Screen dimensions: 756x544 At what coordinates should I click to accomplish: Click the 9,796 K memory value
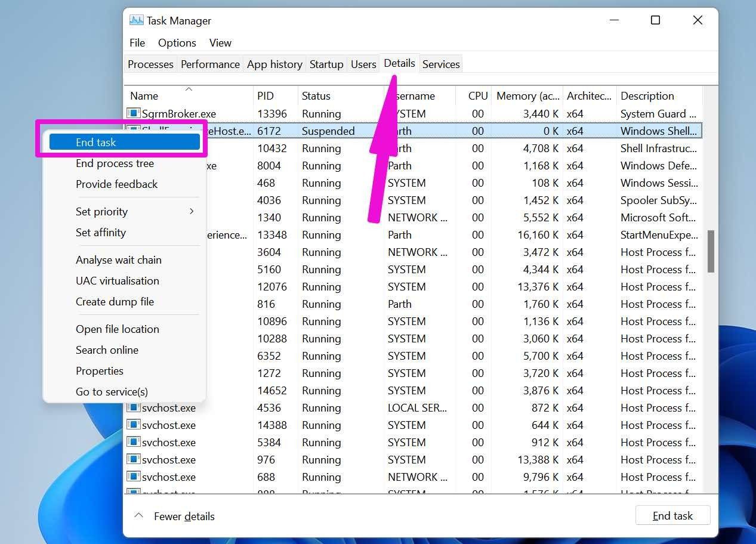[542, 477]
